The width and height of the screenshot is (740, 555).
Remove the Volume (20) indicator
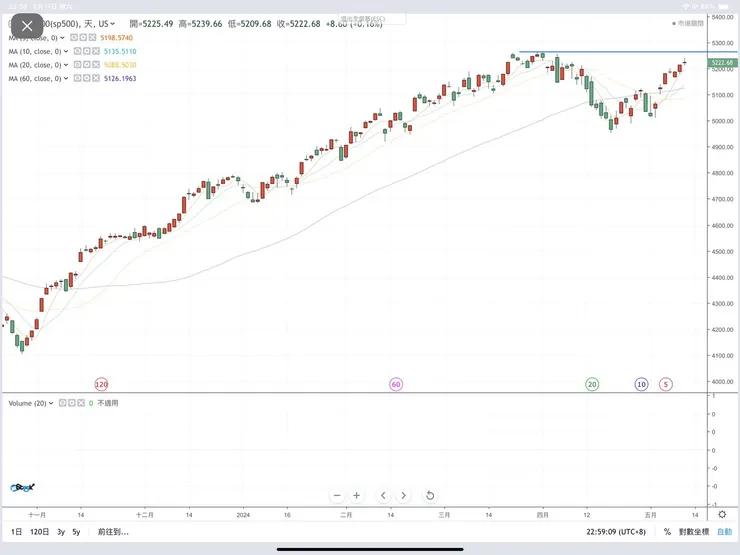(81, 403)
